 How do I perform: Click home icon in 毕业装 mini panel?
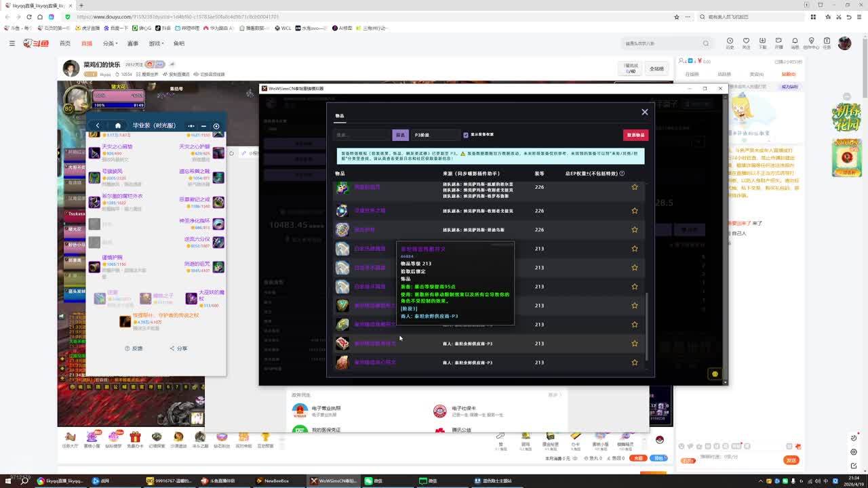pos(117,125)
